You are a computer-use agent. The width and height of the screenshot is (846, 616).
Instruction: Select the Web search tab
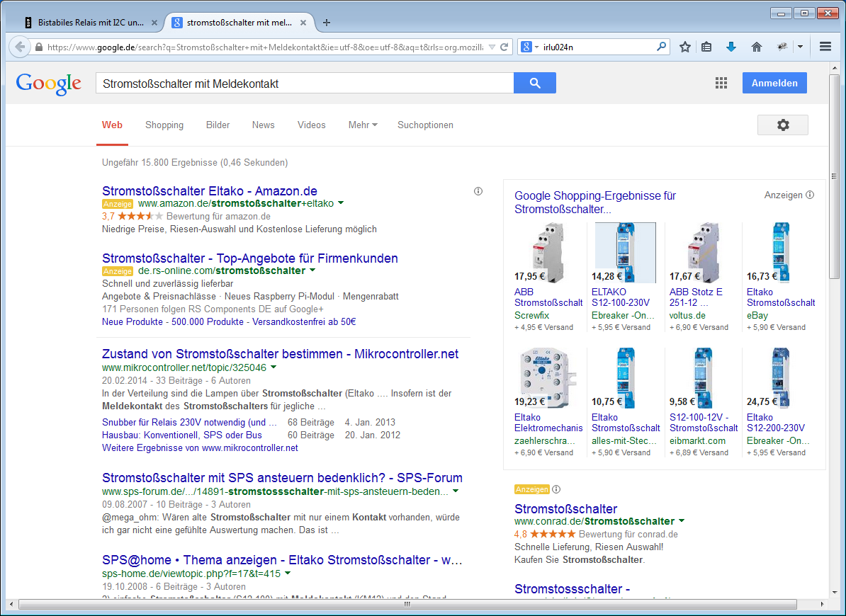click(x=112, y=125)
